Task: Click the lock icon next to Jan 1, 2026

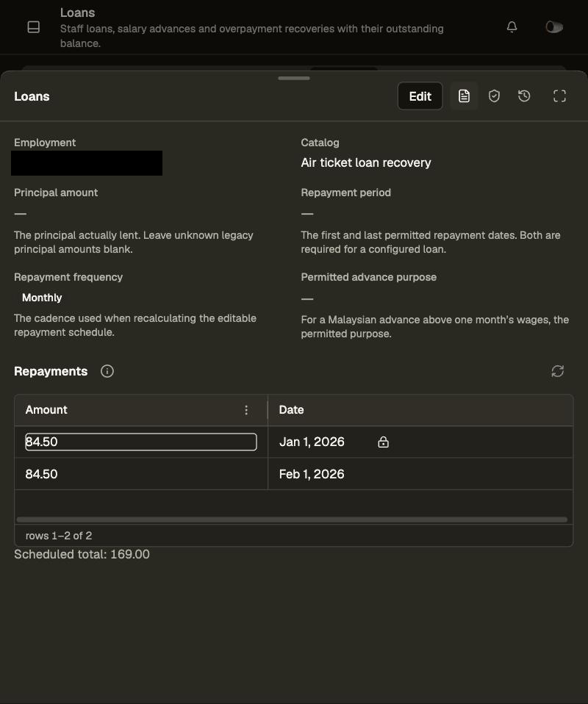Action: pyautogui.click(x=383, y=442)
